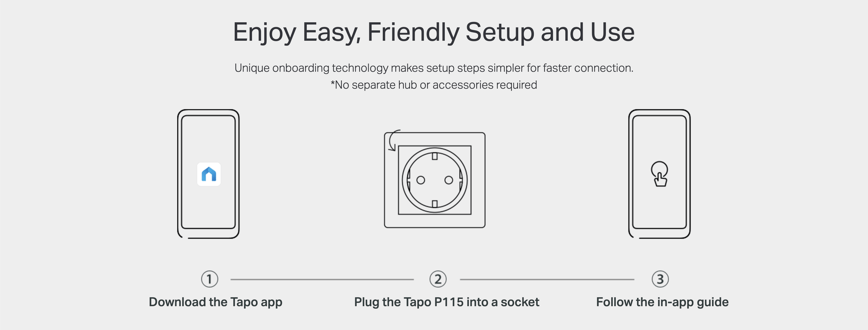Click 'Plug the Tapo P115 into a socket' text
868x330 pixels.
click(447, 302)
